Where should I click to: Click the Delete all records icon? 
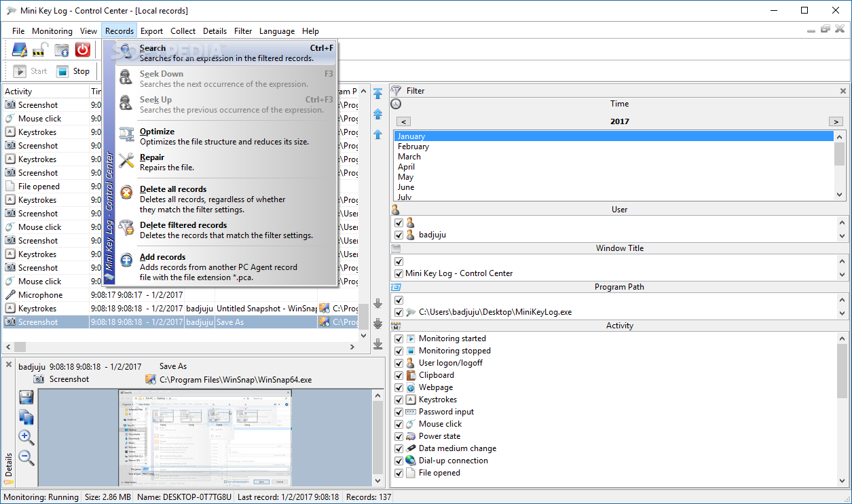coord(127,193)
